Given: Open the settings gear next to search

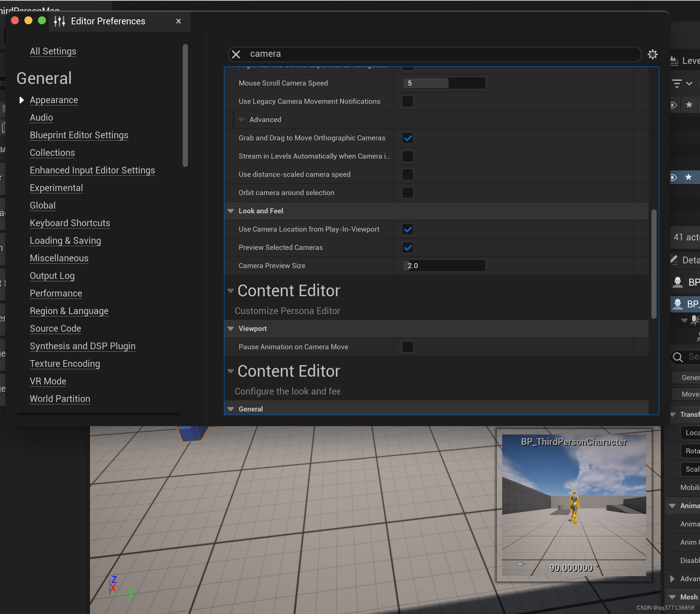Looking at the screenshot, I should 652,54.
